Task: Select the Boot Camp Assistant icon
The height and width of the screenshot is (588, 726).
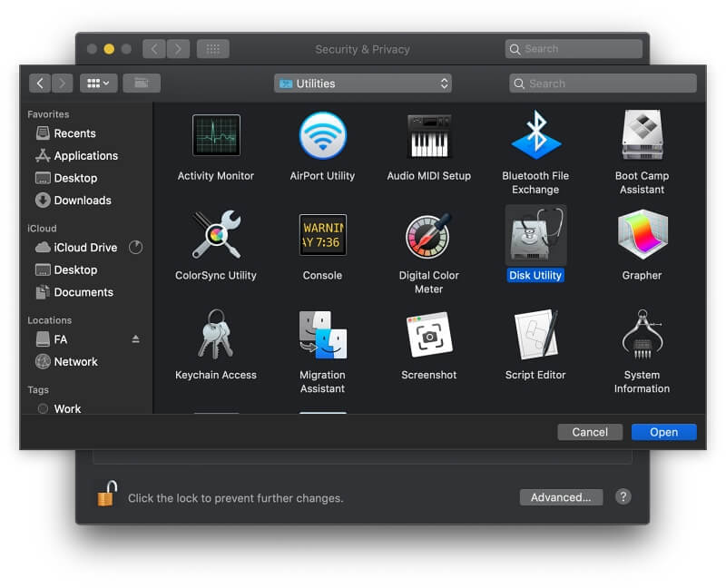Action: (x=643, y=134)
